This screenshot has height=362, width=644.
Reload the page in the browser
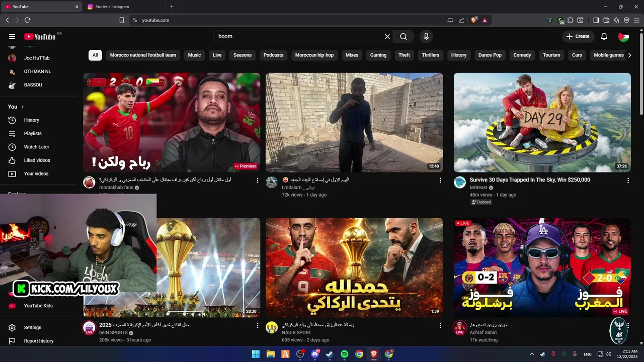27,20
